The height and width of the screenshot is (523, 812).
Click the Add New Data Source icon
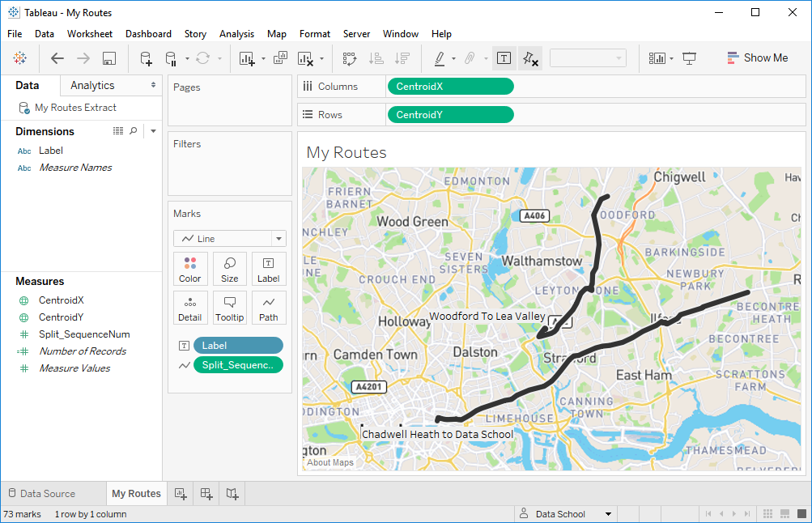146,58
